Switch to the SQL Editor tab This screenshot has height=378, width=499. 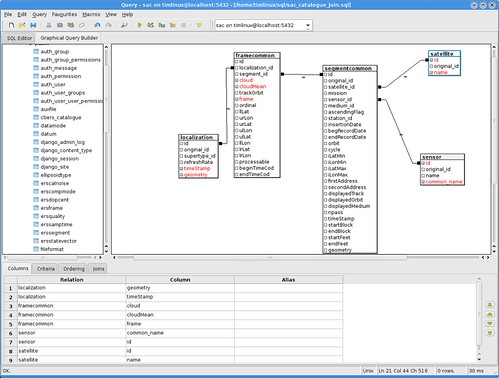click(x=19, y=38)
